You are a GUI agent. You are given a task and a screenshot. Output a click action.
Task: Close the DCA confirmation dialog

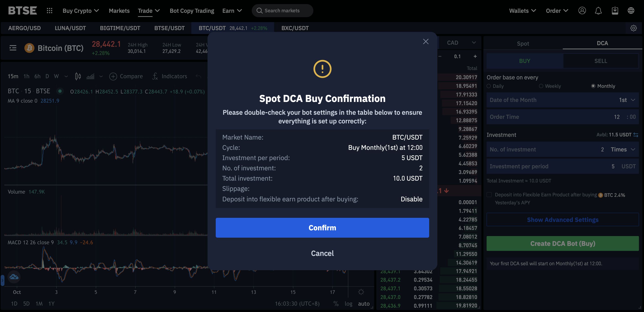pyautogui.click(x=426, y=42)
